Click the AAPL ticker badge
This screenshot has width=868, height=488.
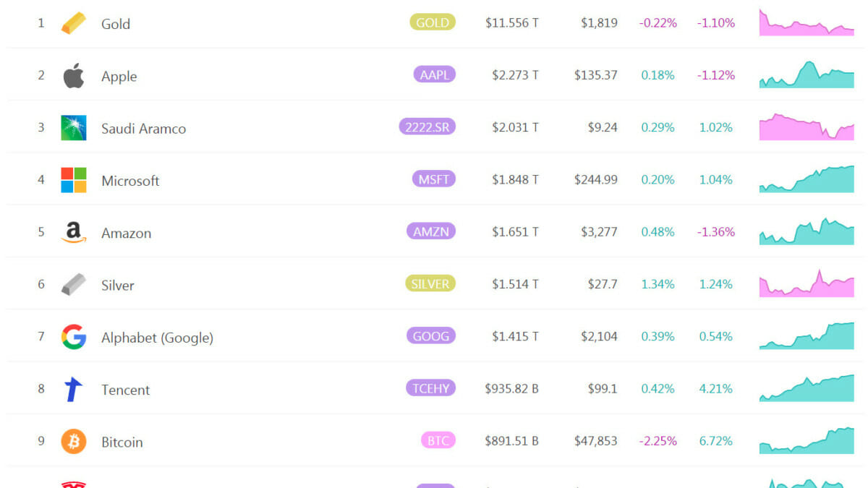[x=434, y=74]
